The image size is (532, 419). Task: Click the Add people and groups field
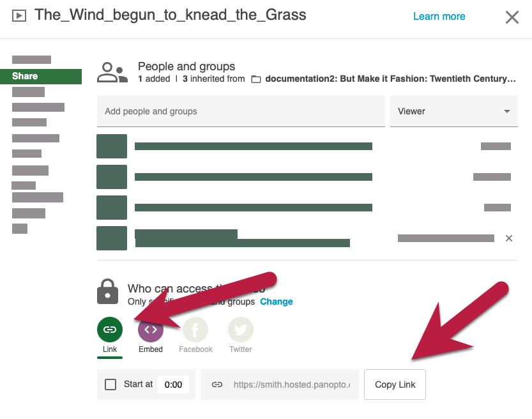[x=241, y=111]
